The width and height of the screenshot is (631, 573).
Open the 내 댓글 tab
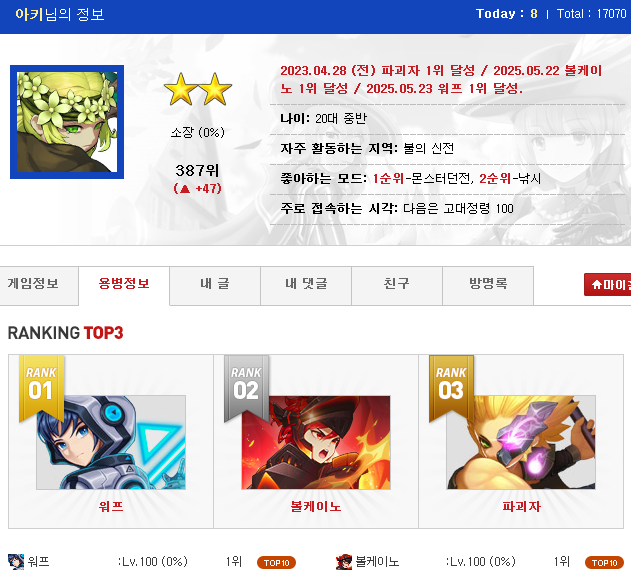306,285
